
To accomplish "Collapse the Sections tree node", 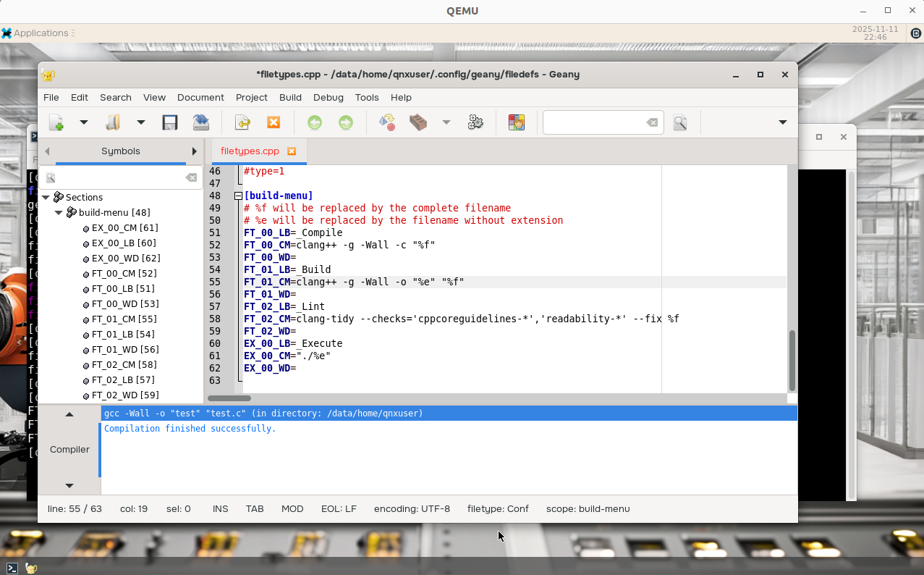I will [46, 197].
